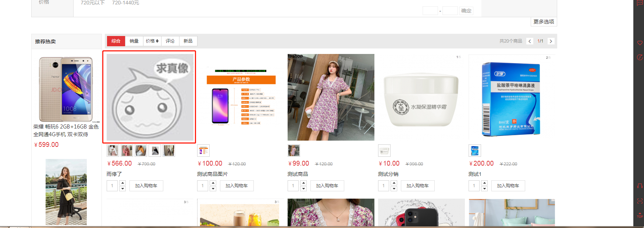Click ¥566.00 price of 雨停了
This screenshot has height=228, width=644.
pos(119,163)
